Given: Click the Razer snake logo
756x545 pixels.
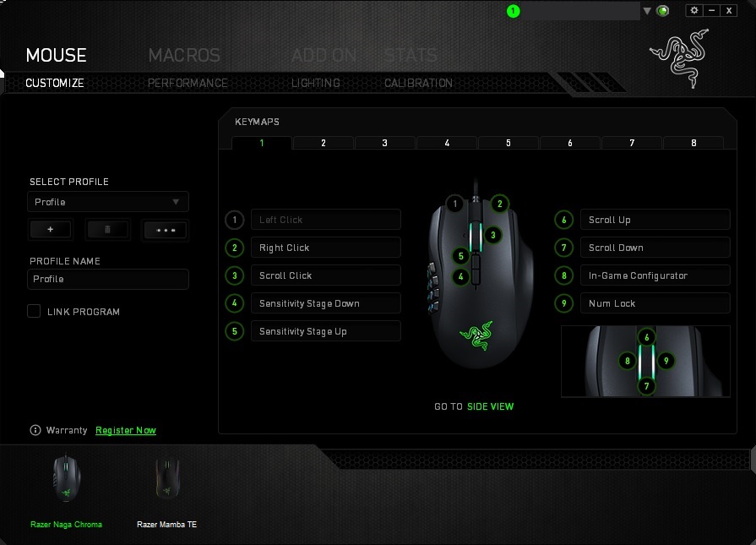Looking at the screenshot, I should pos(680,57).
